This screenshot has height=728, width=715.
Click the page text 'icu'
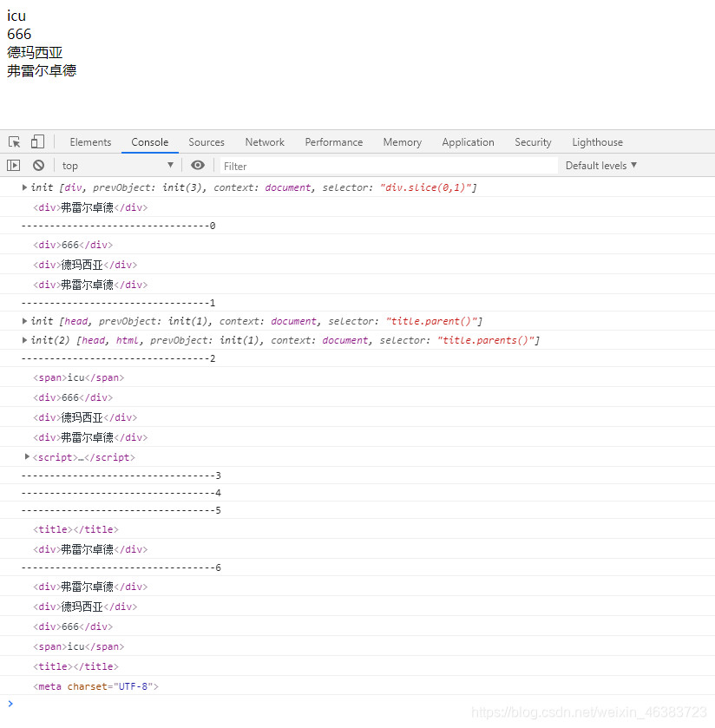click(16, 16)
